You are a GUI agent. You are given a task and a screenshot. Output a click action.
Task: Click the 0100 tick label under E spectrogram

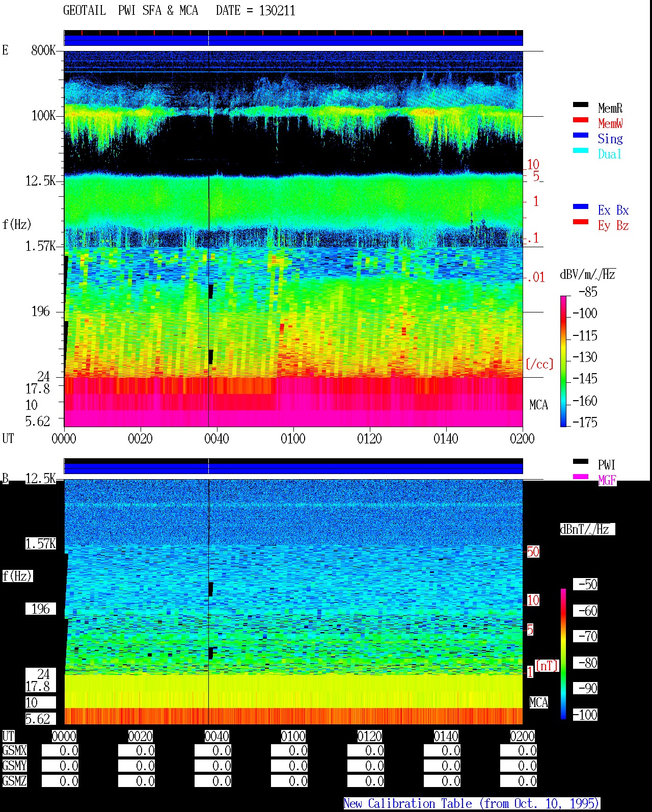293,439
